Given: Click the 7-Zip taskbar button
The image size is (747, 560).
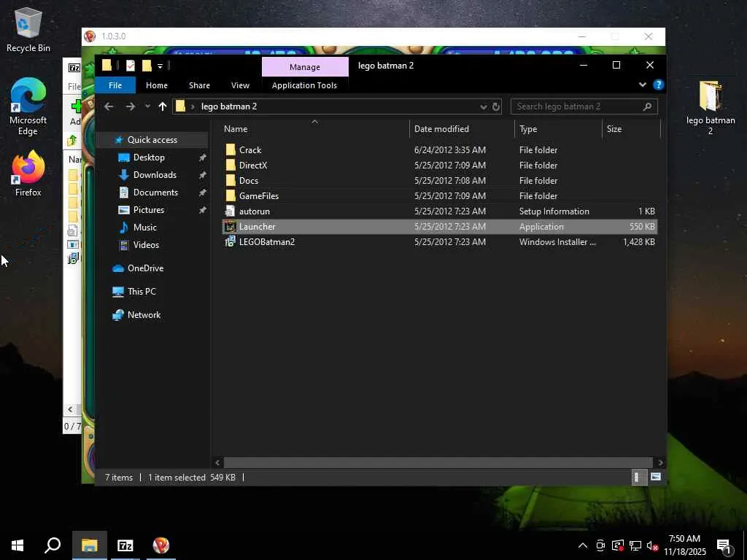Looking at the screenshot, I should coord(125,545).
